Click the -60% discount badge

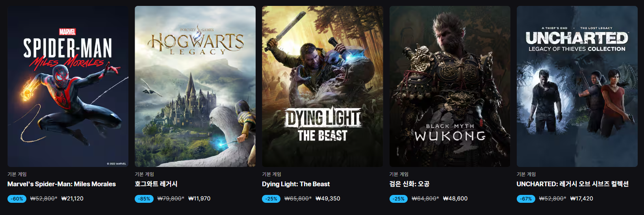tap(17, 199)
